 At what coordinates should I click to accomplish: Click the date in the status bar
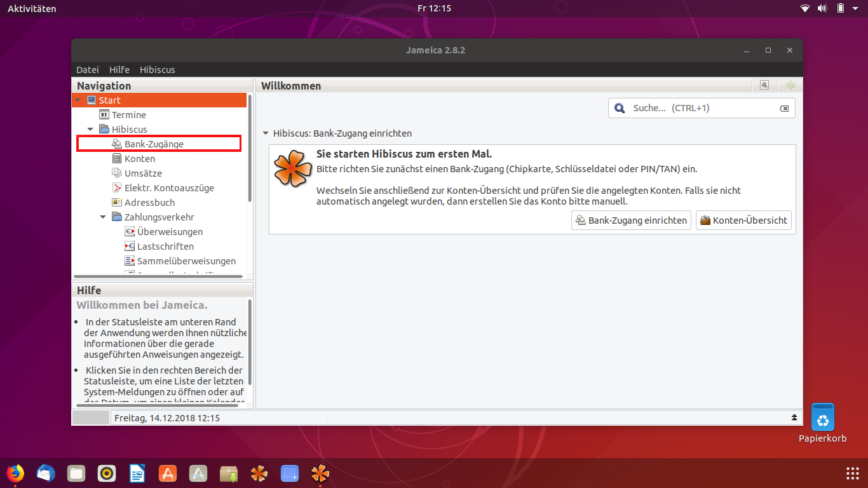pyautogui.click(x=167, y=418)
